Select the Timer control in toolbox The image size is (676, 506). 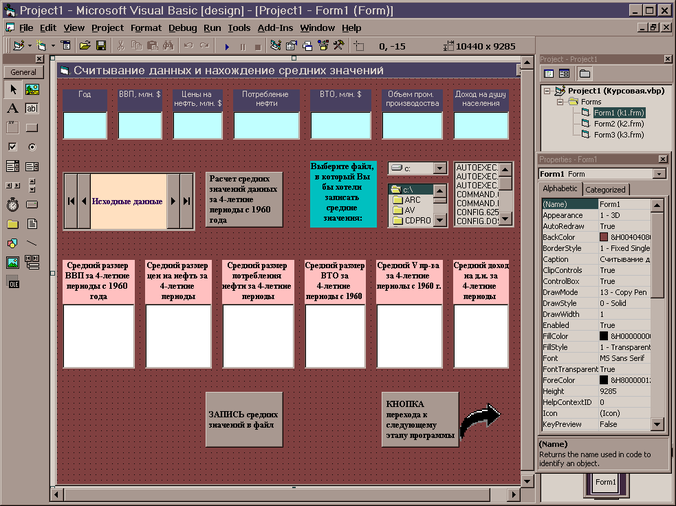[13, 205]
